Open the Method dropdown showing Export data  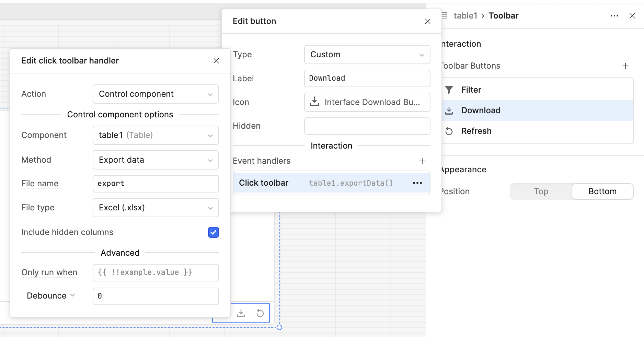pos(156,160)
